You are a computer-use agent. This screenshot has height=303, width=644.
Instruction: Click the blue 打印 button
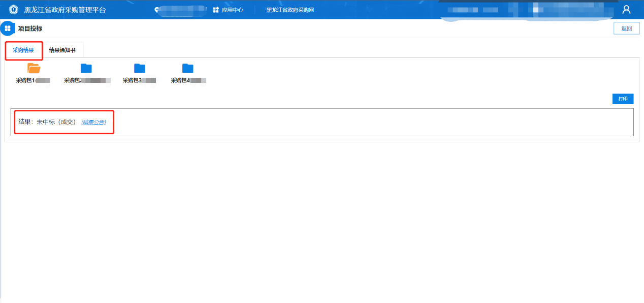pos(623,99)
